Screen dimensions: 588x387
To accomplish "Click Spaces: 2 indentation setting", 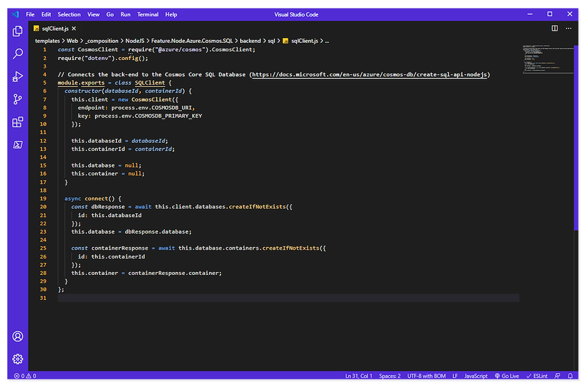I will 390,376.
